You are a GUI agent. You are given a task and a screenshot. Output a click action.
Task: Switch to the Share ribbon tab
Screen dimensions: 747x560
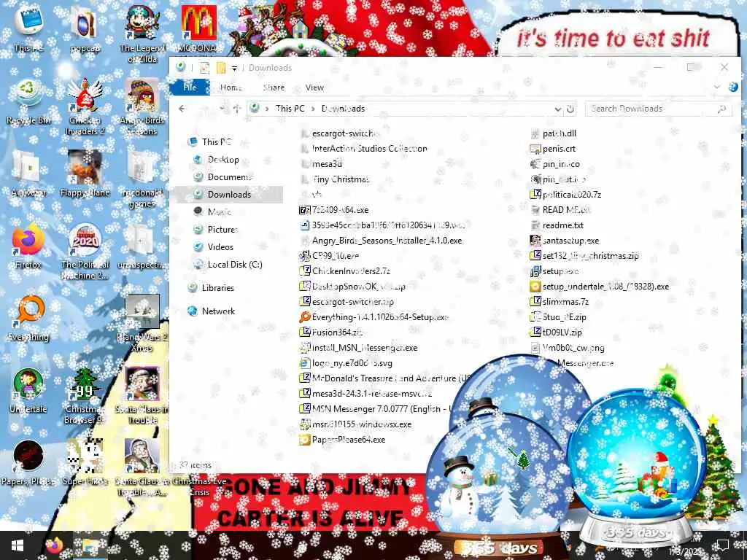(274, 87)
